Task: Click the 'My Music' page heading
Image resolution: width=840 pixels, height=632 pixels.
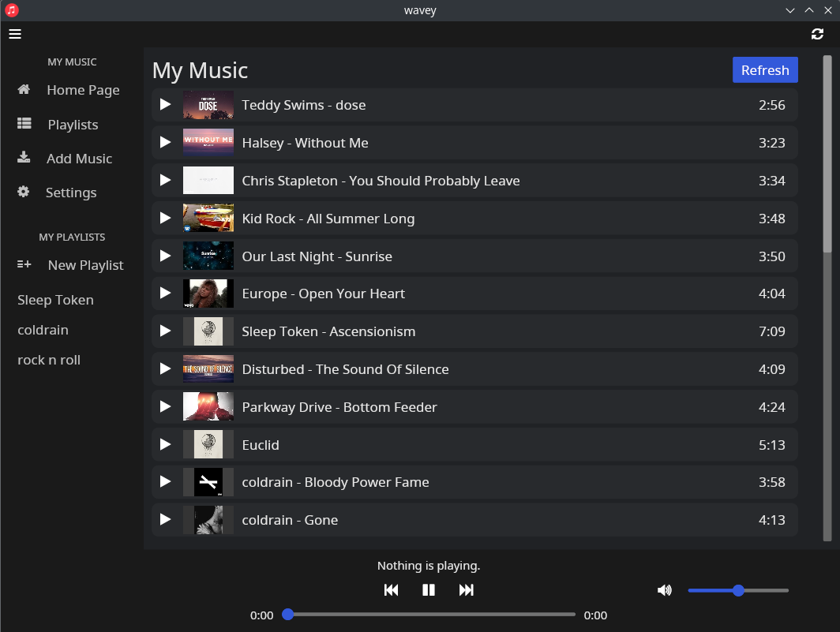Action: click(200, 71)
